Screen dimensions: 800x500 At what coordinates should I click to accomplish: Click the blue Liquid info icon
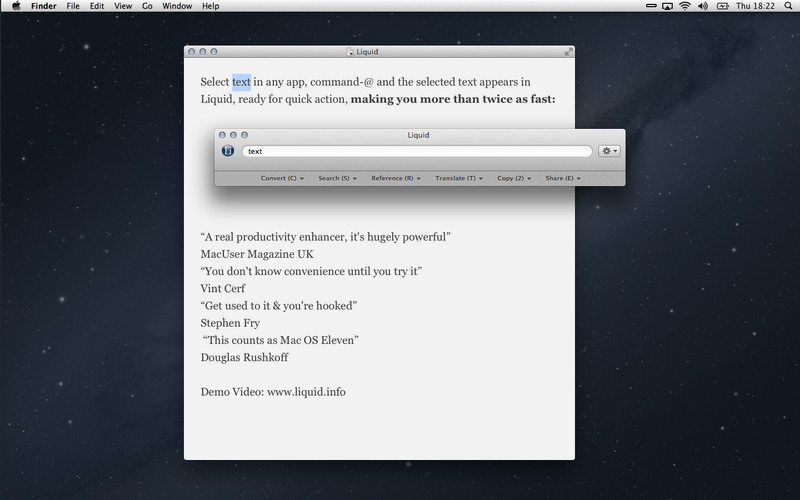[x=228, y=151]
